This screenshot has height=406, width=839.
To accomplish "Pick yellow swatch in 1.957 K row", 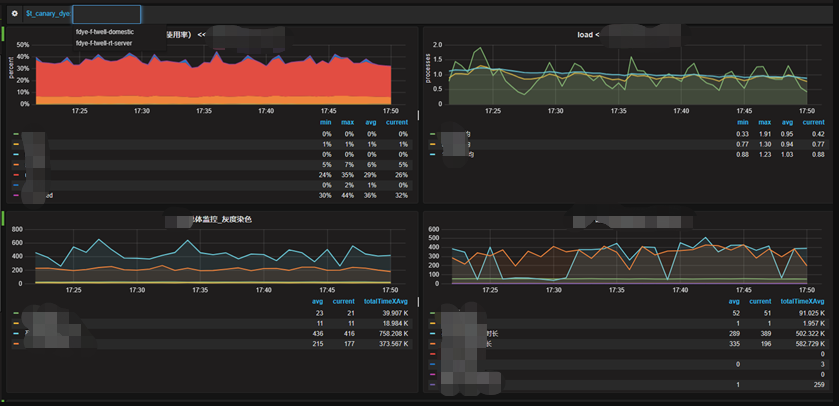I will click(432, 323).
